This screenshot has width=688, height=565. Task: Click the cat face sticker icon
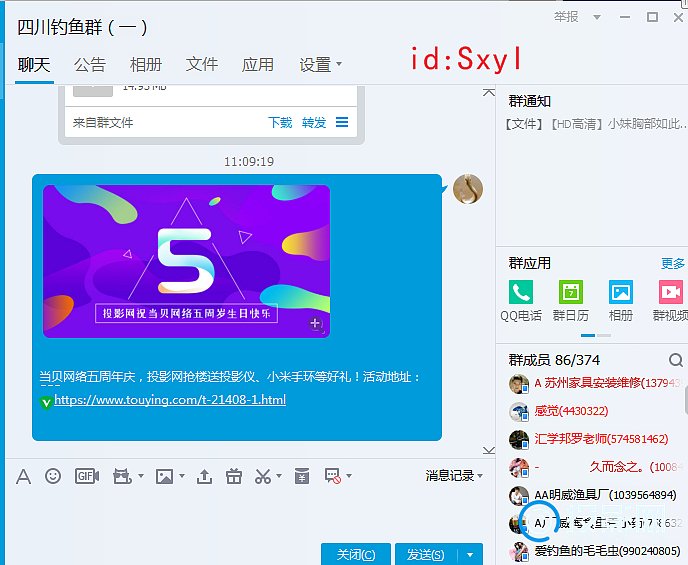click(122, 476)
